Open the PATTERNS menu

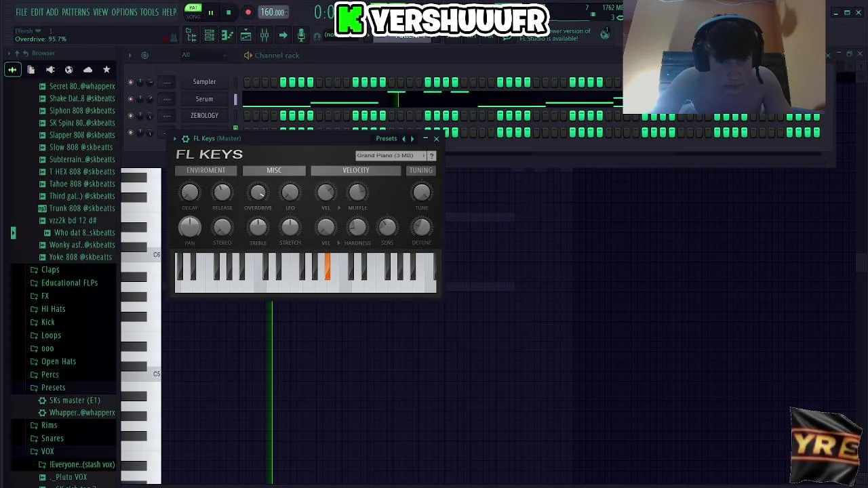75,12
